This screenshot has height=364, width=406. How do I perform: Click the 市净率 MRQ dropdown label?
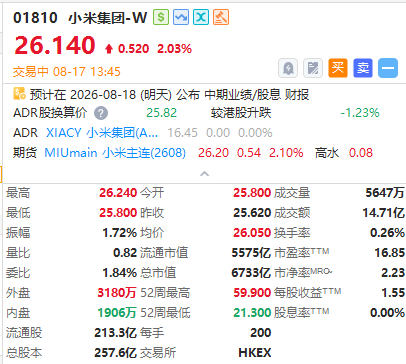(x=303, y=273)
